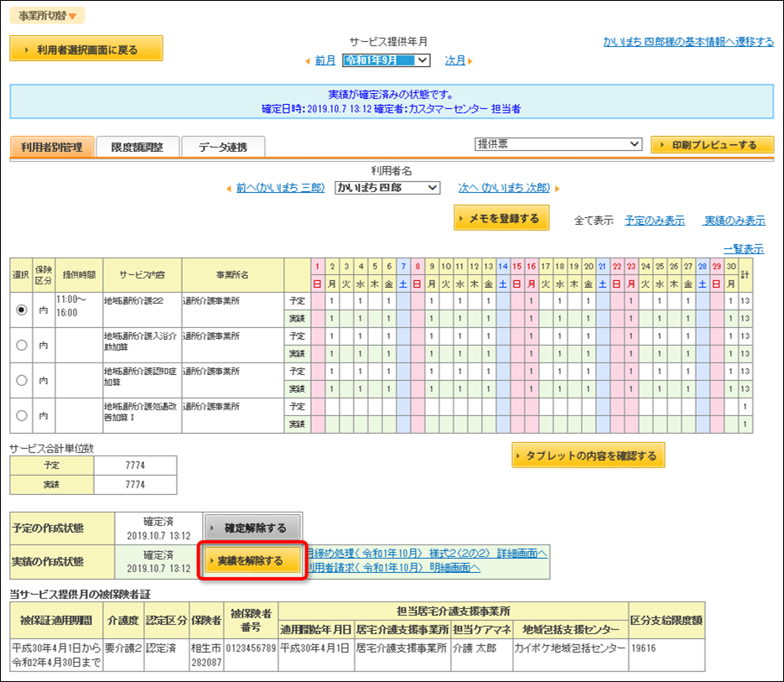This screenshot has width=784, height=682.
Task: Switch to the データ連携 tab
Action: (x=223, y=147)
